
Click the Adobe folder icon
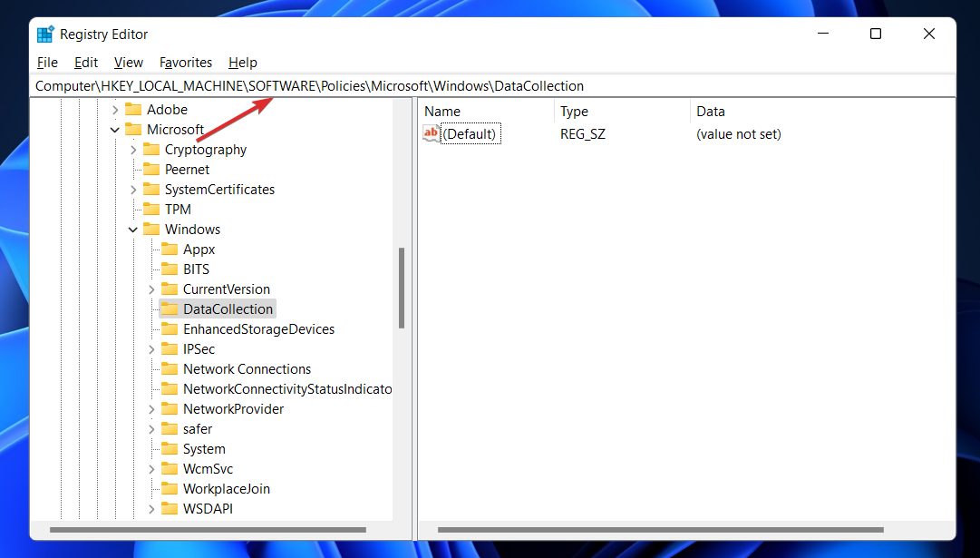[x=133, y=110]
